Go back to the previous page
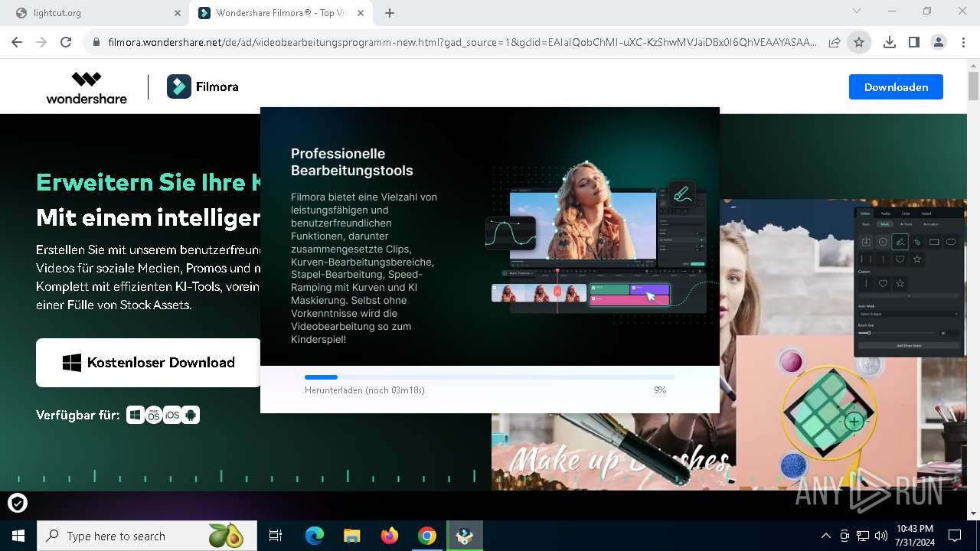 (x=18, y=43)
